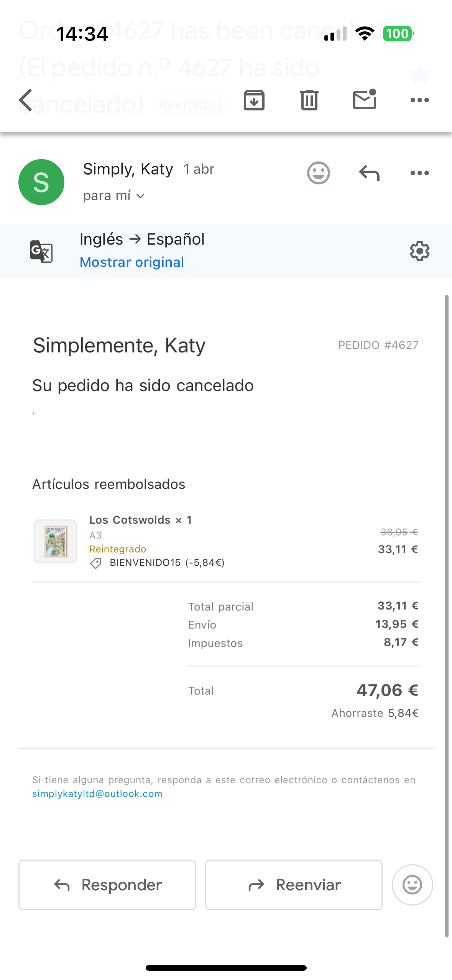The image size is (452, 980).
Task: Open translation settings gear icon
Action: coord(419,251)
